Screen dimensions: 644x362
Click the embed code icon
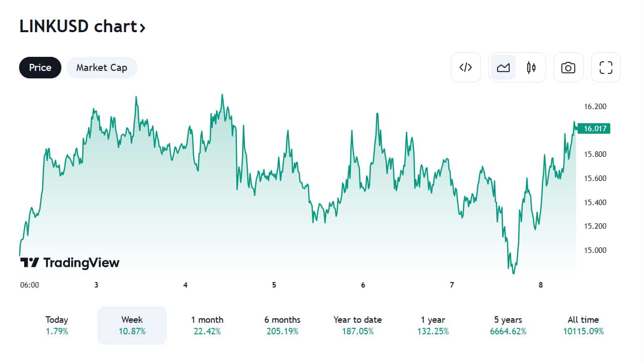pos(466,67)
